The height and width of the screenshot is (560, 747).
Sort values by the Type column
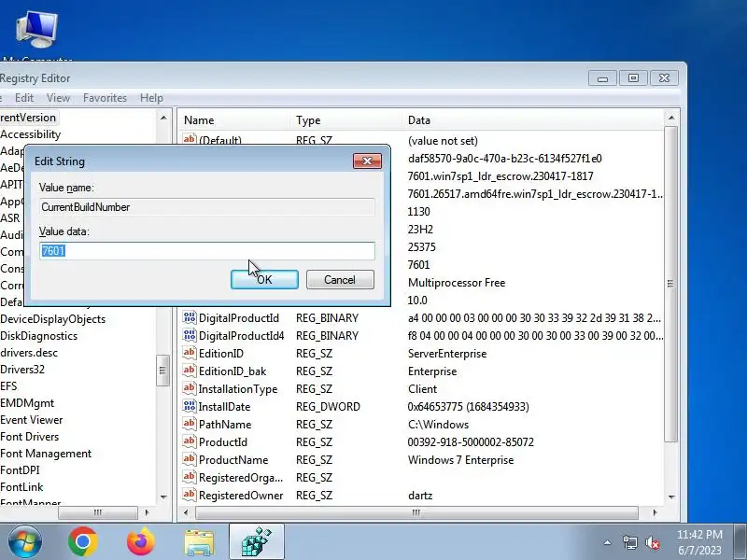(x=345, y=120)
